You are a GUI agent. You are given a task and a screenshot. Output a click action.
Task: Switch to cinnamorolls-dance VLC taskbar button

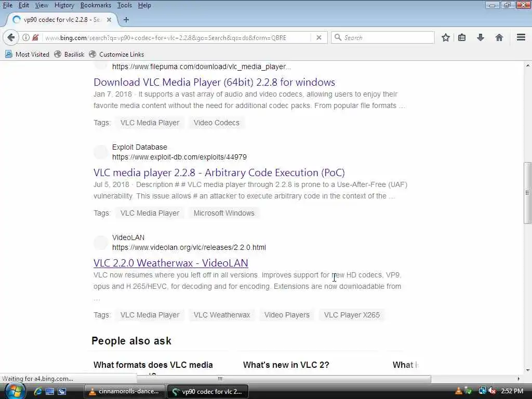coord(124,392)
